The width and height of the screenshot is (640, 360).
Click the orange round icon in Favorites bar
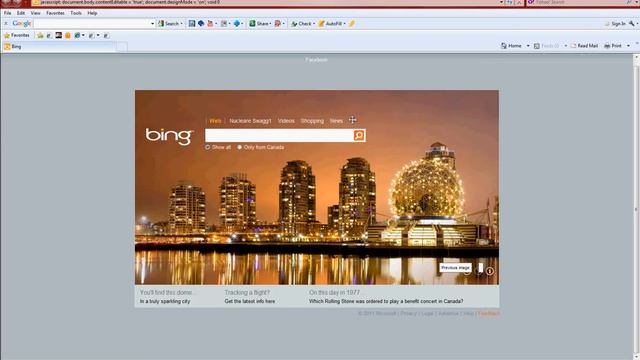coord(68,36)
